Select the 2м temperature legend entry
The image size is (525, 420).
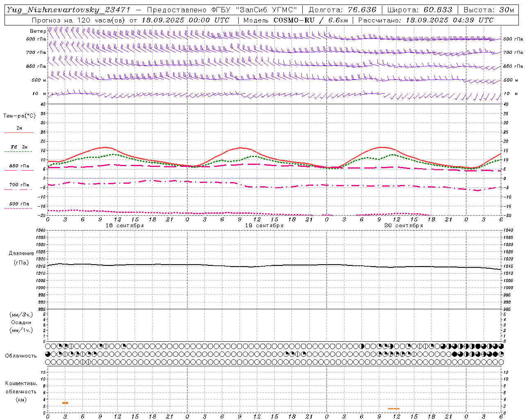tap(19, 128)
